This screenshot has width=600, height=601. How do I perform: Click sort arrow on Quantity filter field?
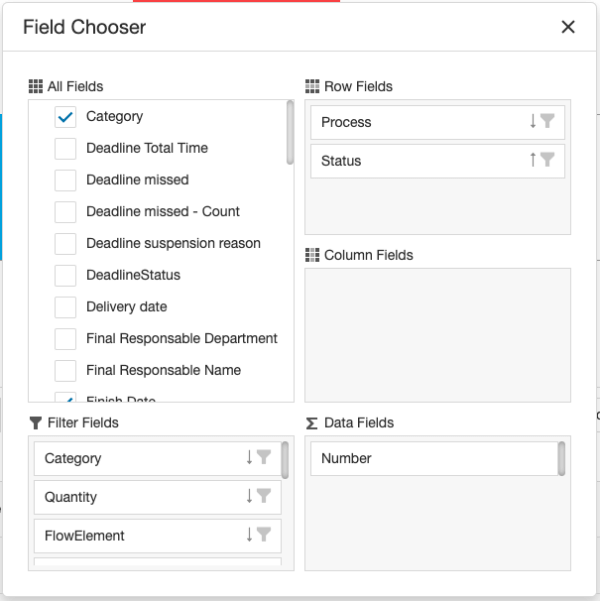pyautogui.click(x=250, y=496)
